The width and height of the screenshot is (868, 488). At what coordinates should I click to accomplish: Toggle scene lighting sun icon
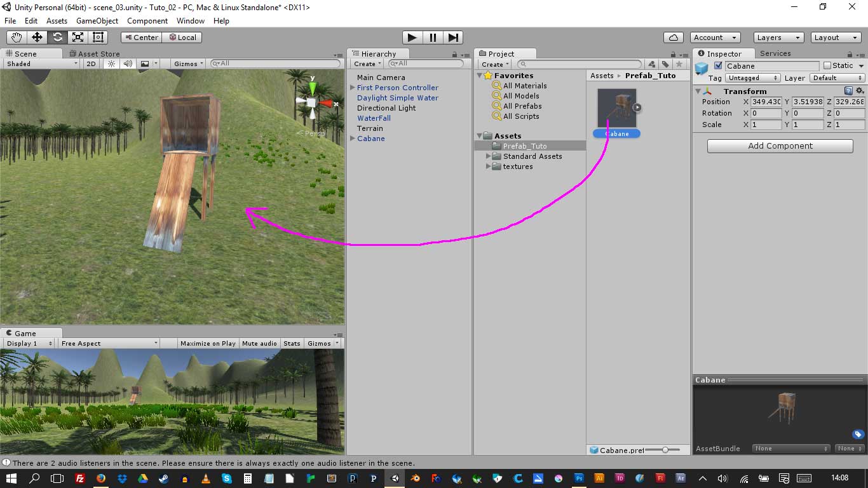click(x=112, y=64)
